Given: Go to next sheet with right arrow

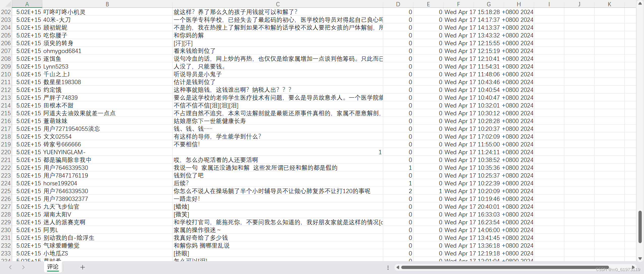Looking at the screenshot, I should [x=23, y=267].
